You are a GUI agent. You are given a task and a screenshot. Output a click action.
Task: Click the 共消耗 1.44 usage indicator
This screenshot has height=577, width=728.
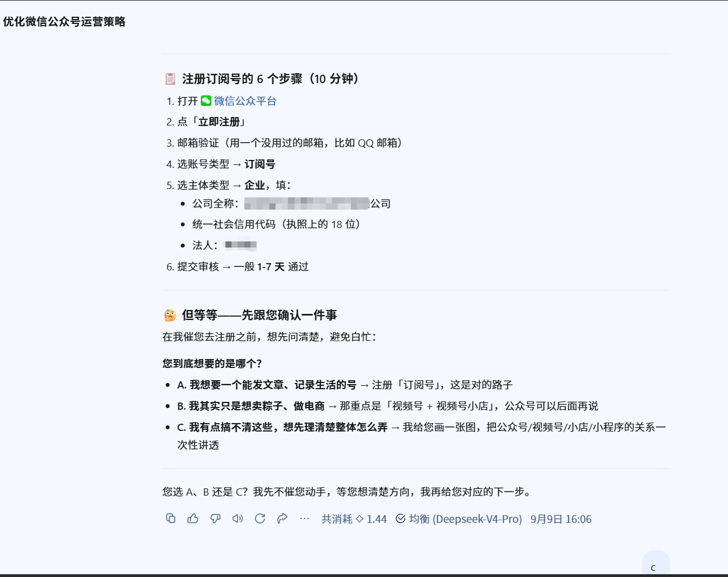[x=354, y=519]
